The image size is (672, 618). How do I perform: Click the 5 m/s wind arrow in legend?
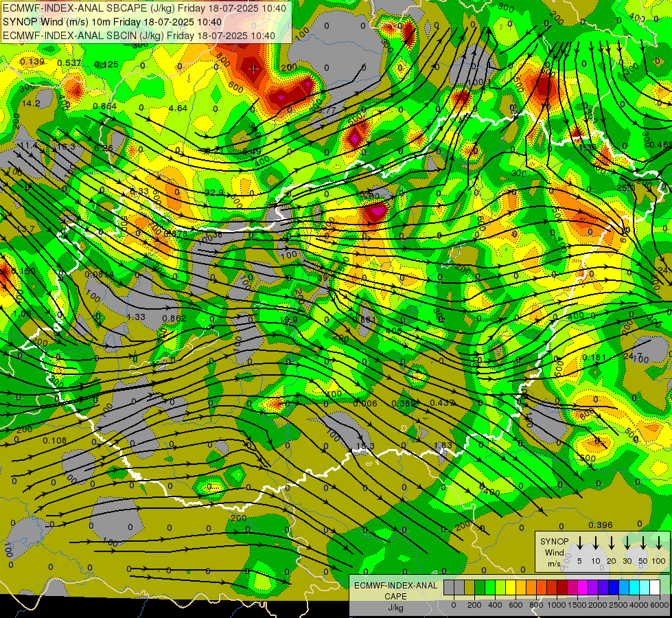pyautogui.click(x=579, y=542)
